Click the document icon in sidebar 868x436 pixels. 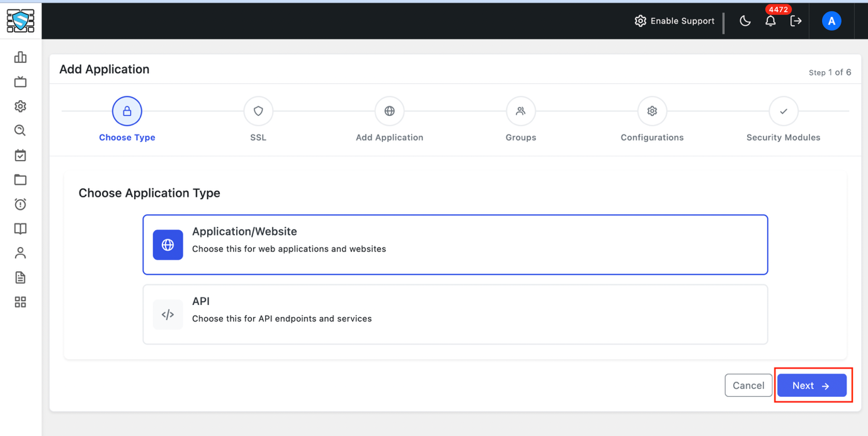(x=20, y=278)
